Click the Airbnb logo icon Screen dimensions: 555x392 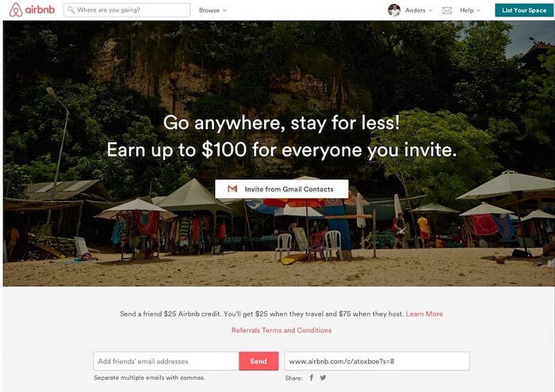pos(16,10)
